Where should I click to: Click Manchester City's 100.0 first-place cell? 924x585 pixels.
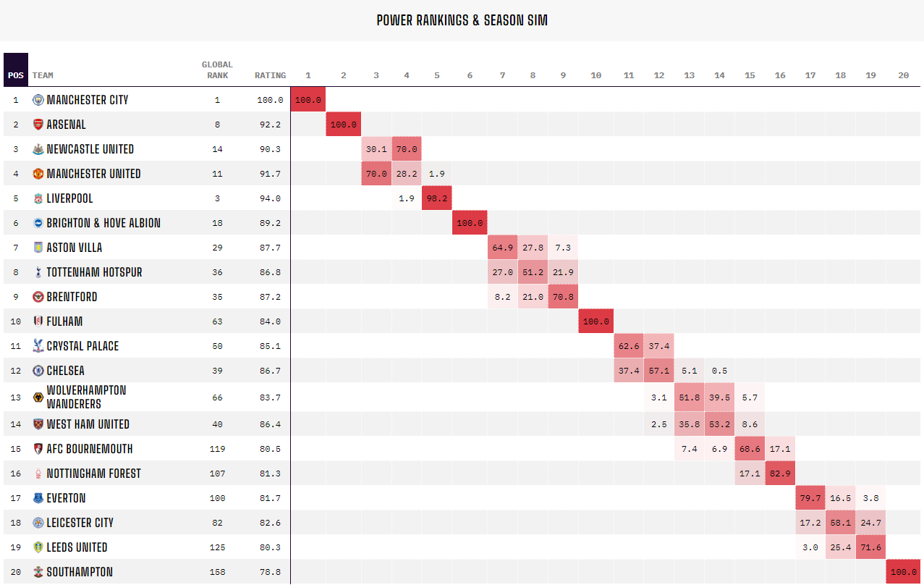(308, 100)
